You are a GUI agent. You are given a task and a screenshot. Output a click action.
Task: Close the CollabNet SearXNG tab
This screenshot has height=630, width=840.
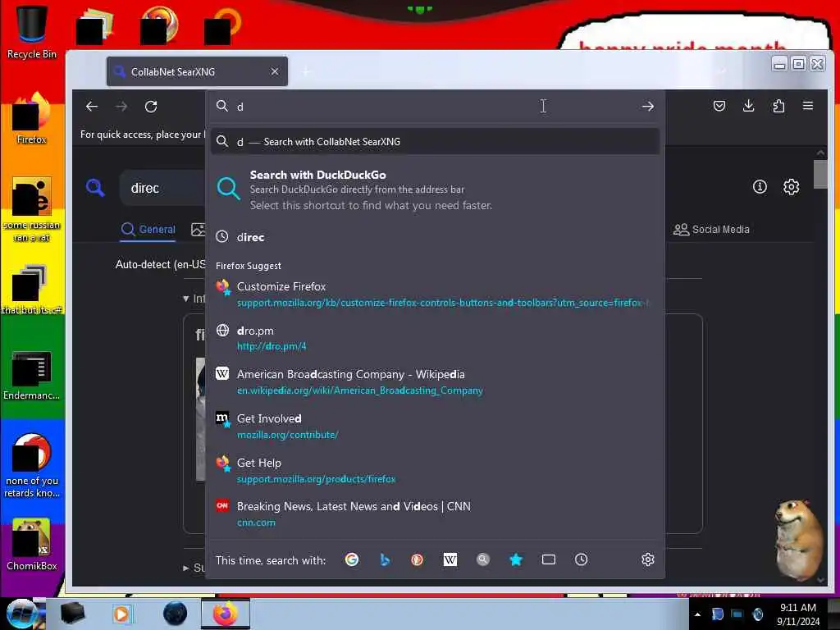tap(274, 71)
